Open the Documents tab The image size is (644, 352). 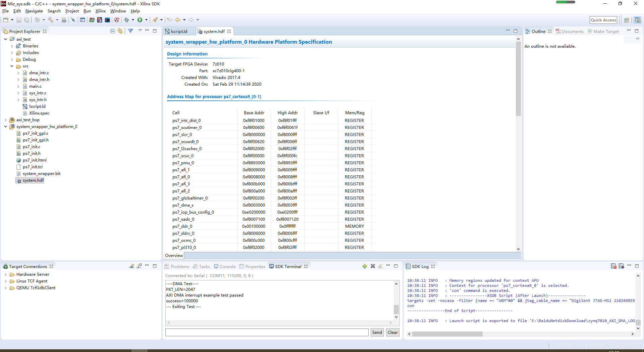(x=570, y=31)
